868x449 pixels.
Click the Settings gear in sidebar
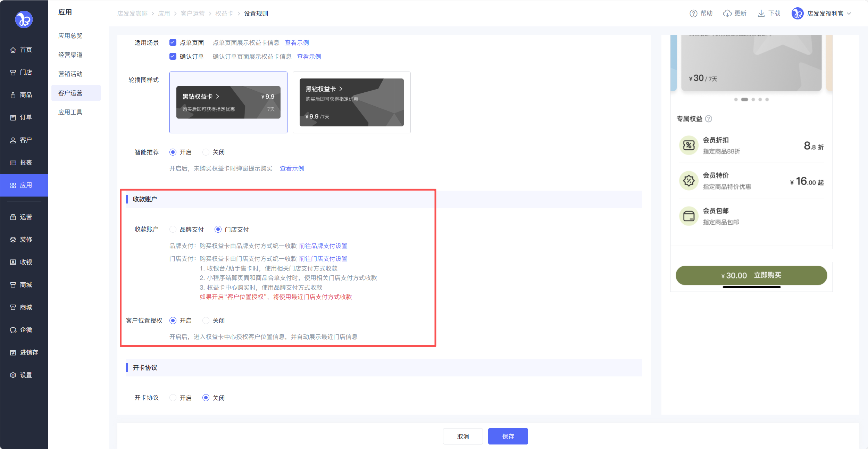point(13,375)
